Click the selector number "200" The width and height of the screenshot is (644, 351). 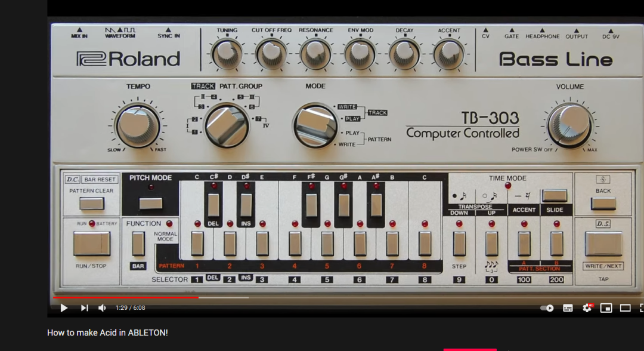556,280
